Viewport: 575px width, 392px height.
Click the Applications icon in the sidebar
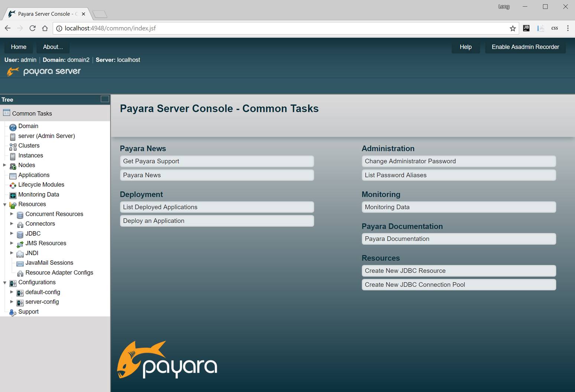point(13,175)
